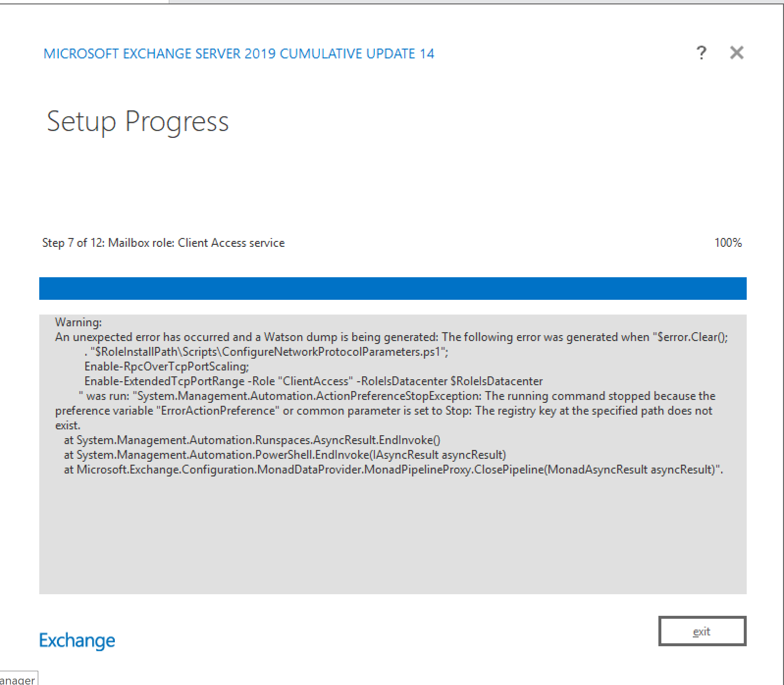Image resolution: width=784 pixels, height=685 pixels.
Task: Click the exit button
Action: (x=702, y=631)
